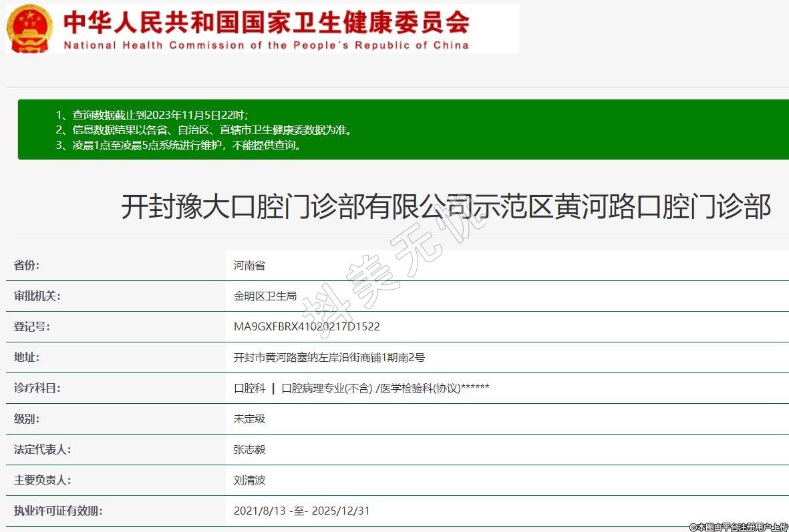The width and height of the screenshot is (789, 532).
Task: Click the clinic address value
Action: click(329, 357)
